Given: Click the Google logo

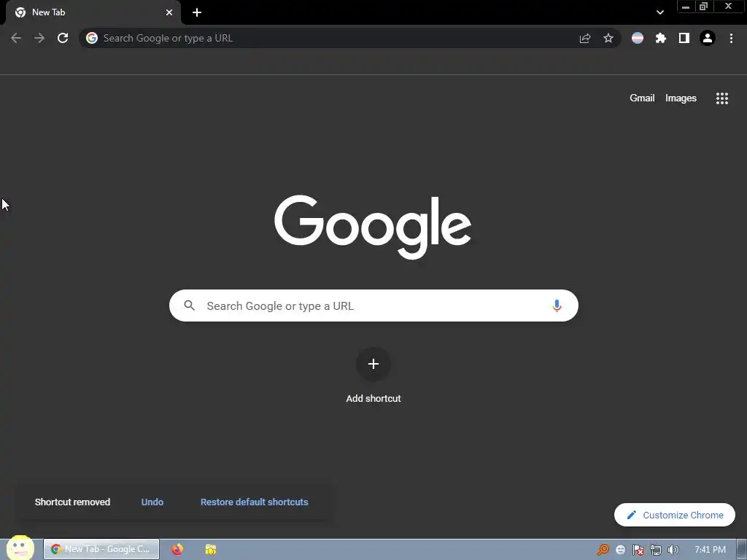Looking at the screenshot, I should point(373,227).
